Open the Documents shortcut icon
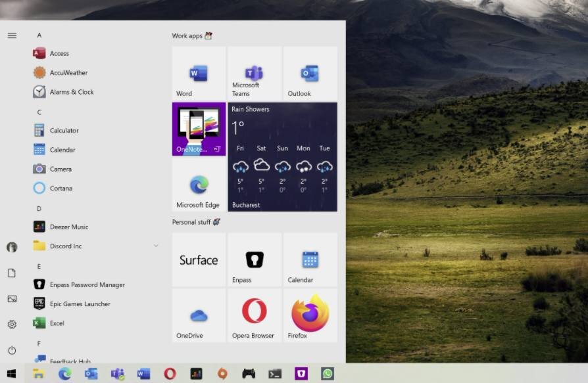The image size is (588, 383). point(12,273)
